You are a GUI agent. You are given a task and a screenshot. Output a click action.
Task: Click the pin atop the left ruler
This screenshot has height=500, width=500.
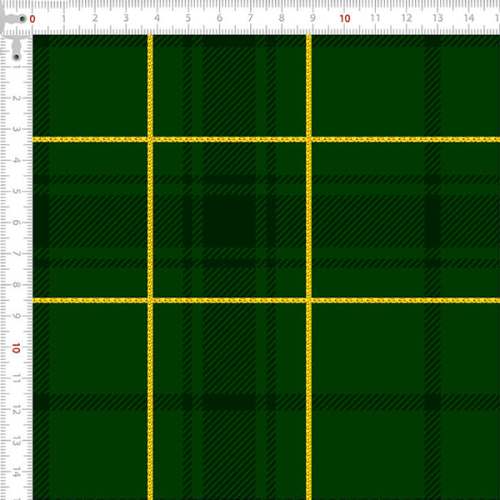point(16,57)
